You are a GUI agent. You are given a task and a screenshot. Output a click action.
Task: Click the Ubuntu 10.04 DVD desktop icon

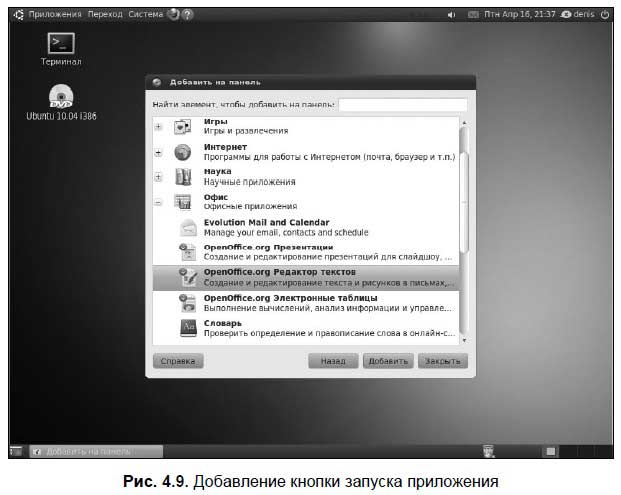(61, 97)
